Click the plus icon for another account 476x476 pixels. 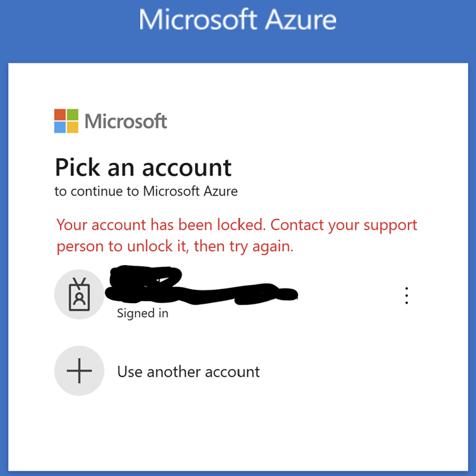pos(79,371)
